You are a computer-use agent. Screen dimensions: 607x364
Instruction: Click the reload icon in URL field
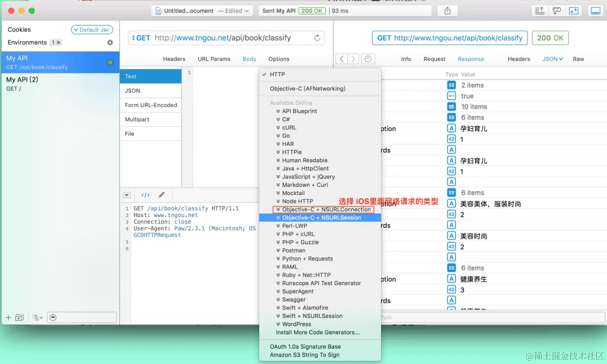click(317, 38)
